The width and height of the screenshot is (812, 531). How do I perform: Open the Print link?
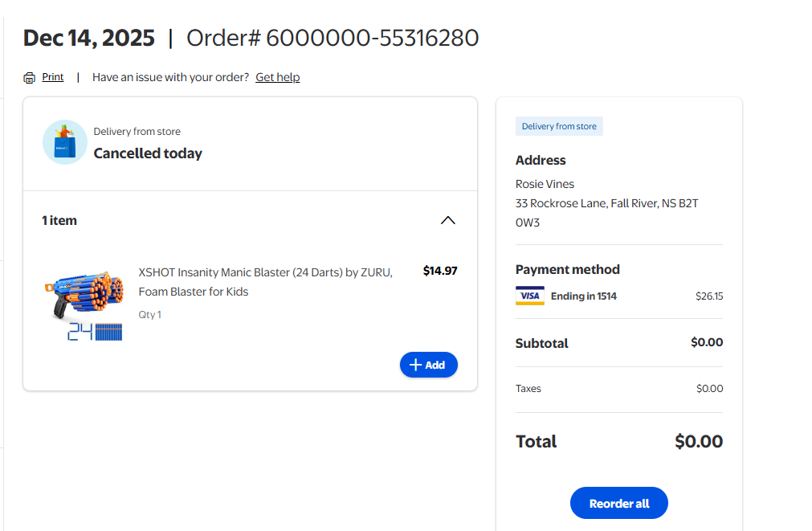(53, 77)
